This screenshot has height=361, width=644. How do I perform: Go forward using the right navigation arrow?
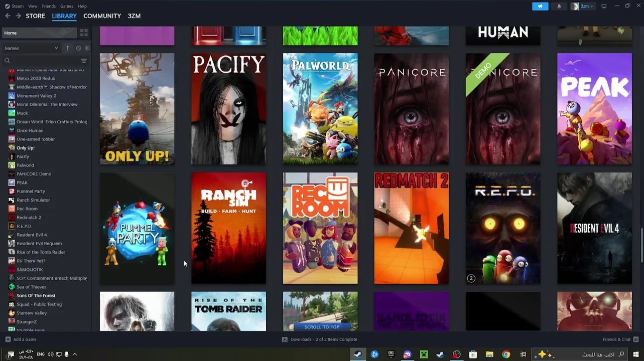coord(18,16)
